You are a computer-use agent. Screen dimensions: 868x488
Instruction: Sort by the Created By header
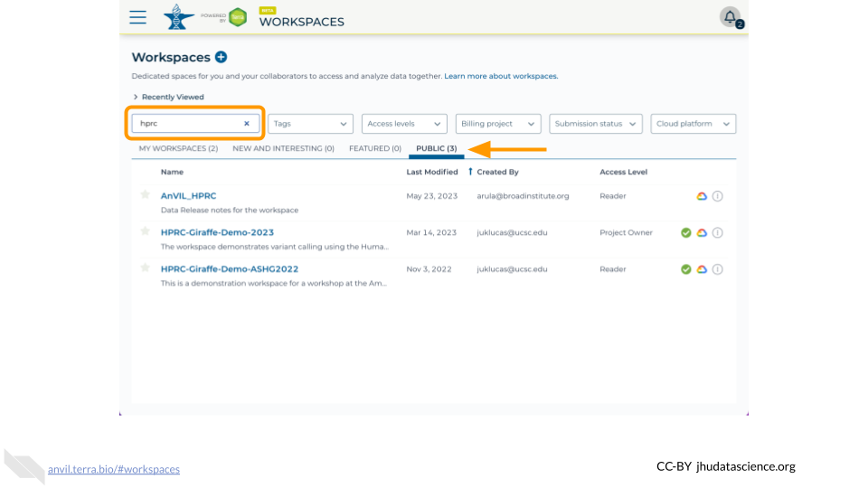497,172
